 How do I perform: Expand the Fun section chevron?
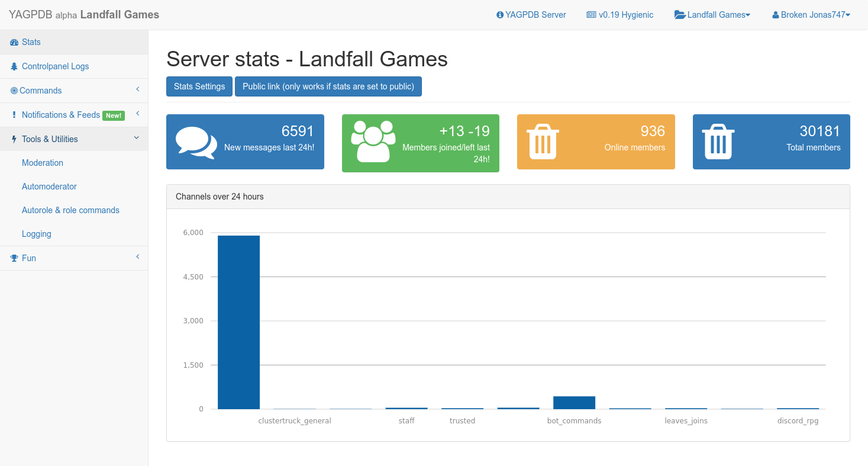pyautogui.click(x=137, y=257)
